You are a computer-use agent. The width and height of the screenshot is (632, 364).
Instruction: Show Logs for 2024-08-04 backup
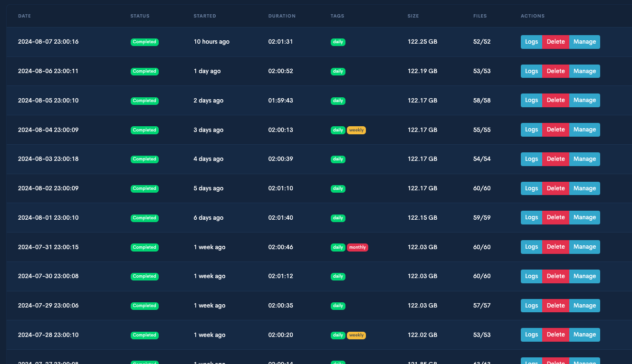[531, 130]
